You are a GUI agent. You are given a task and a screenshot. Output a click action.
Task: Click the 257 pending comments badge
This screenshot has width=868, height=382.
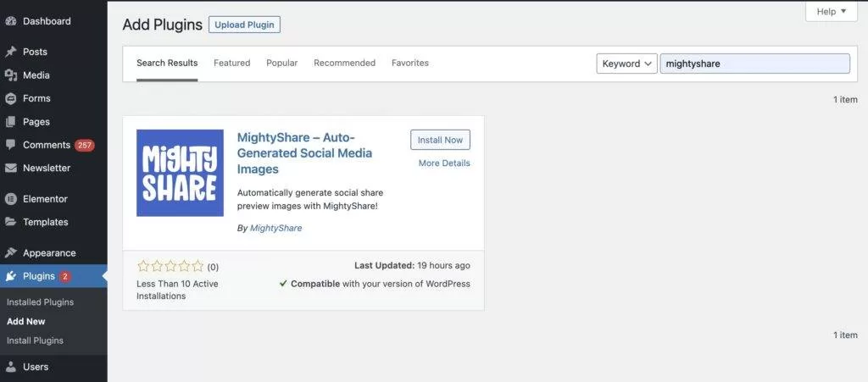tap(85, 146)
